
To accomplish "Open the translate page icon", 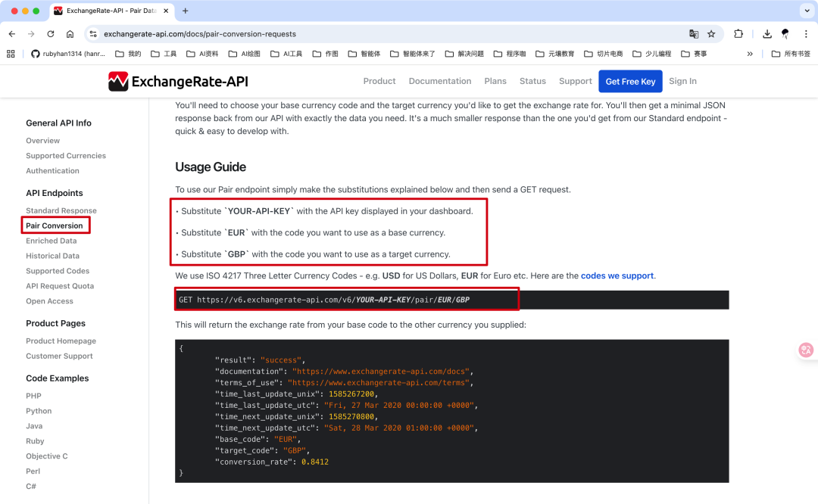I will click(693, 34).
